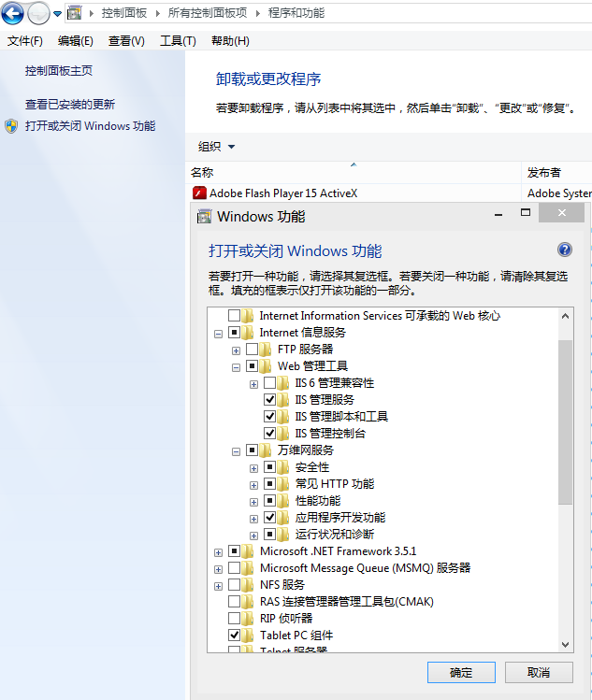
Task: Click folder icon of Tablet PC 组件
Action: coord(248,635)
